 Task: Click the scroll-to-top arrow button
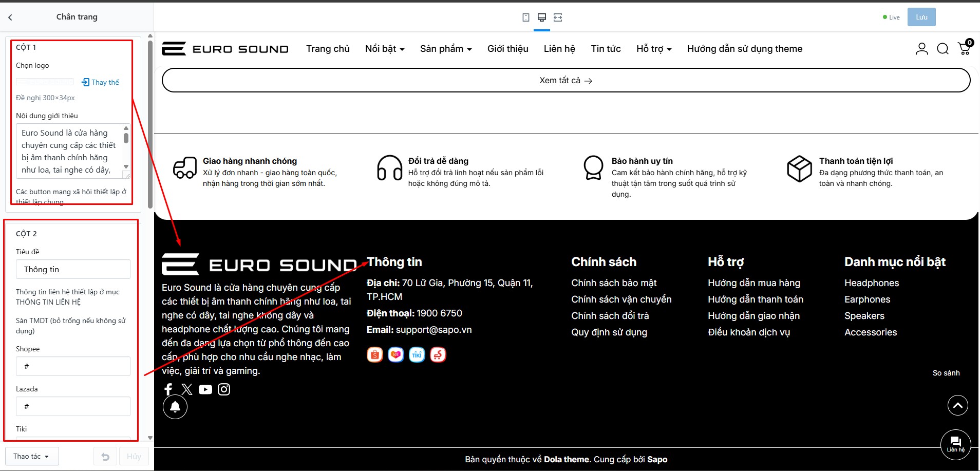point(958,405)
